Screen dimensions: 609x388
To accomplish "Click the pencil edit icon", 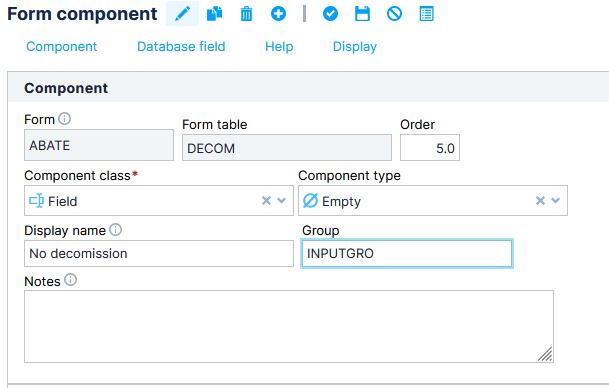I will [x=182, y=14].
